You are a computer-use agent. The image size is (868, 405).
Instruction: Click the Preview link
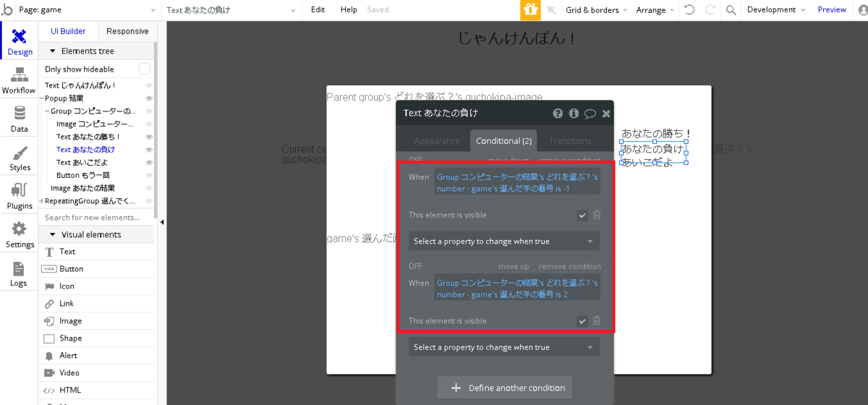tap(832, 10)
